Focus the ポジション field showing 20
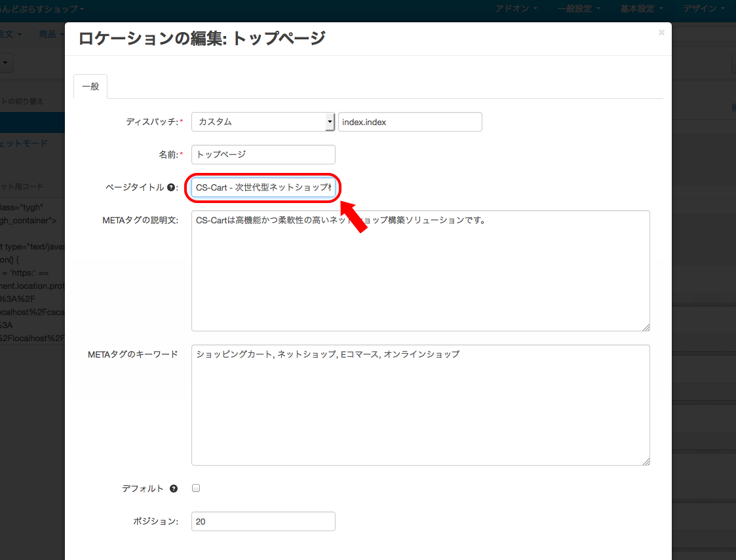This screenshot has width=736, height=560. pyautogui.click(x=263, y=521)
